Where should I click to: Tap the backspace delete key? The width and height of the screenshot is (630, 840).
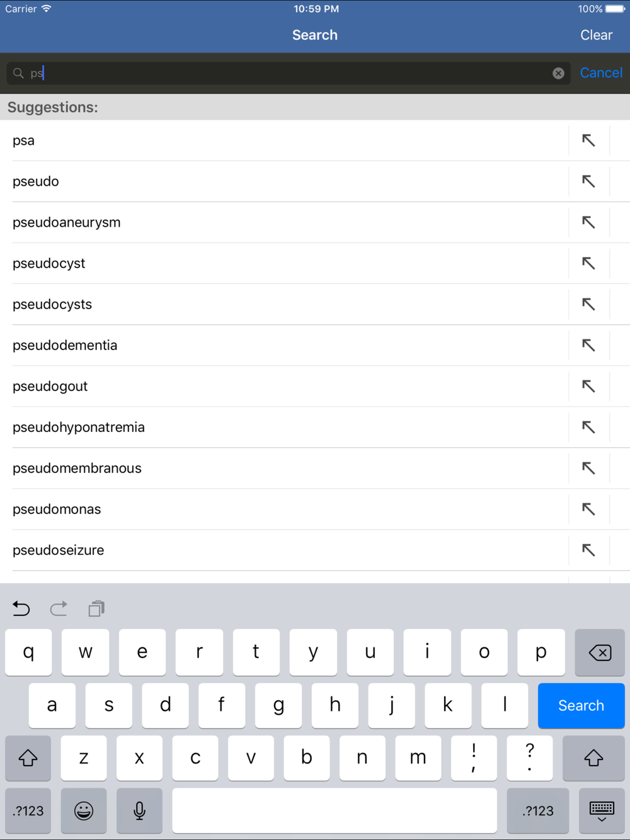tap(599, 652)
